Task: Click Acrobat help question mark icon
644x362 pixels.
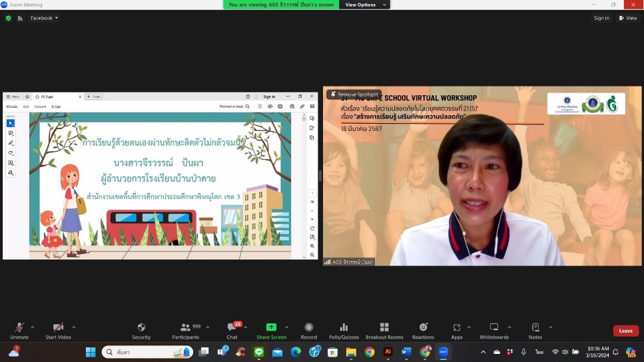Action: tap(248, 96)
